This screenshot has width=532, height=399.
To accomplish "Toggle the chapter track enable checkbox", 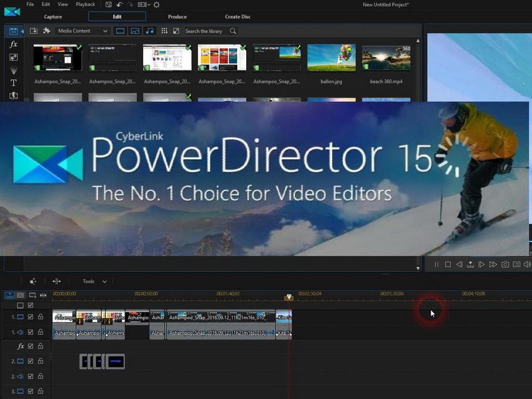I will tap(31, 305).
